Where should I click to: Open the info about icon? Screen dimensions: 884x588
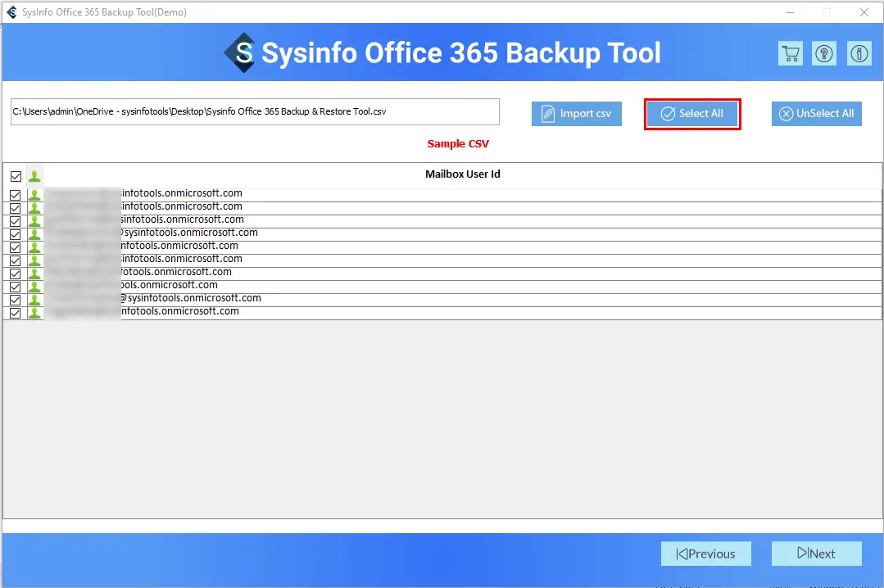[859, 53]
